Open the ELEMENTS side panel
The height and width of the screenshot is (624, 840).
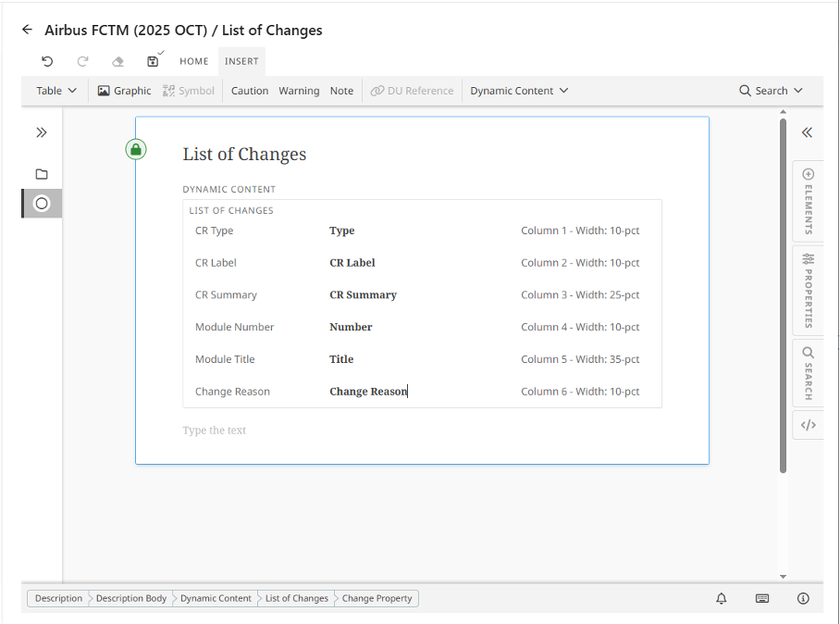pos(809,201)
